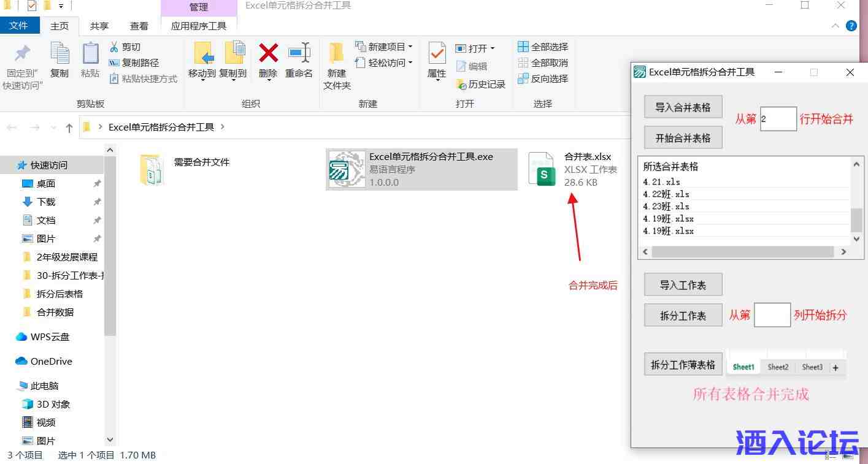Click the 导入合并表格 button
The height and width of the screenshot is (464, 868).
[683, 107]
